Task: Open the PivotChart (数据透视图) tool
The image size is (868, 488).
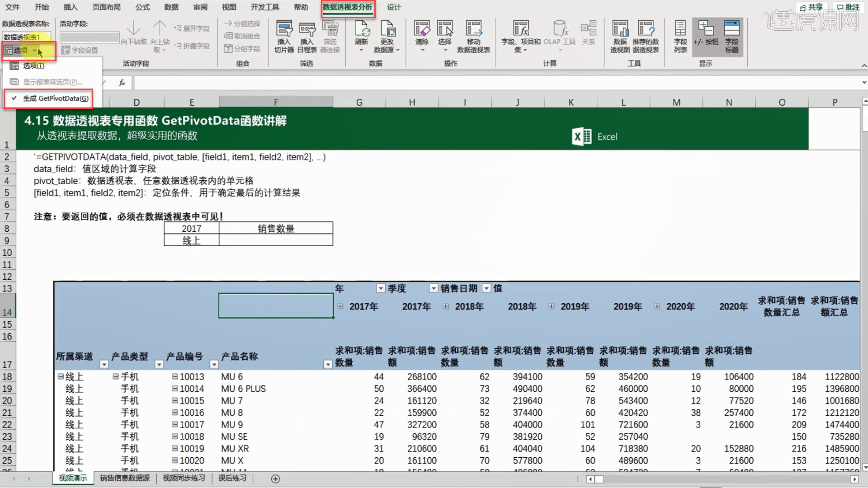Action: [620, 31]
